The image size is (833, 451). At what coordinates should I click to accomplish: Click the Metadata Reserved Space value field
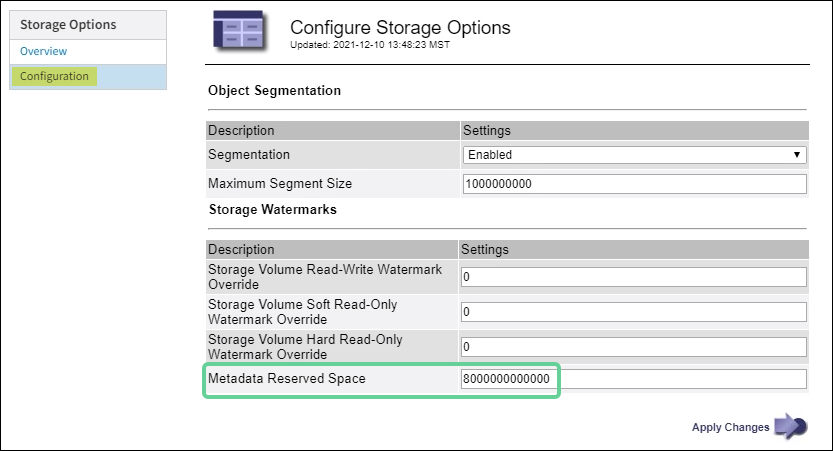point(634,379)
